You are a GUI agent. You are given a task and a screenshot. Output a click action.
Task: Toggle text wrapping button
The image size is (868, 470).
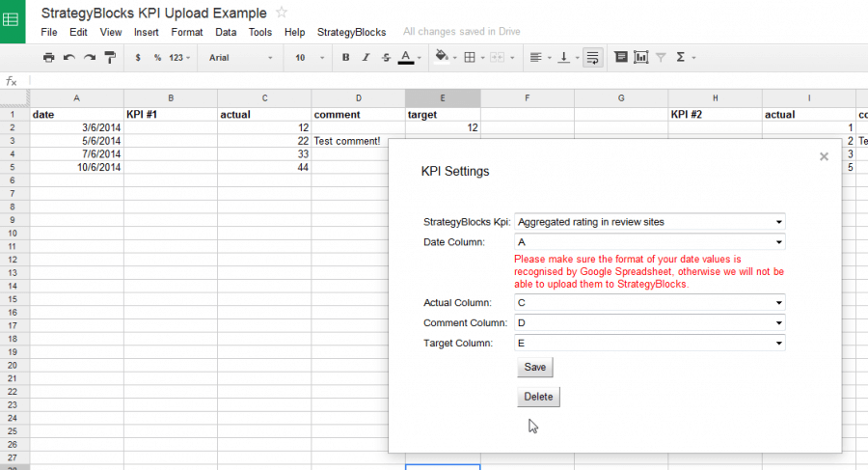coord(592,58)
